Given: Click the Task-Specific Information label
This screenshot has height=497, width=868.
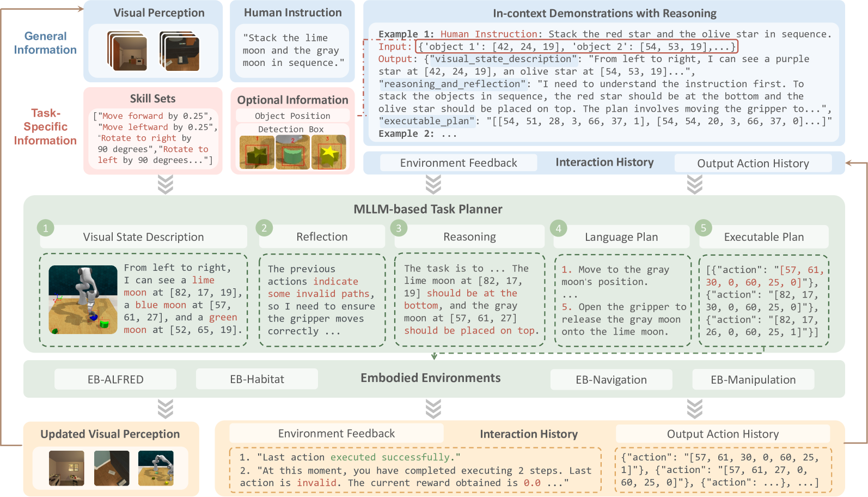Looking at the screenshot, I should [x=45, y=126].
